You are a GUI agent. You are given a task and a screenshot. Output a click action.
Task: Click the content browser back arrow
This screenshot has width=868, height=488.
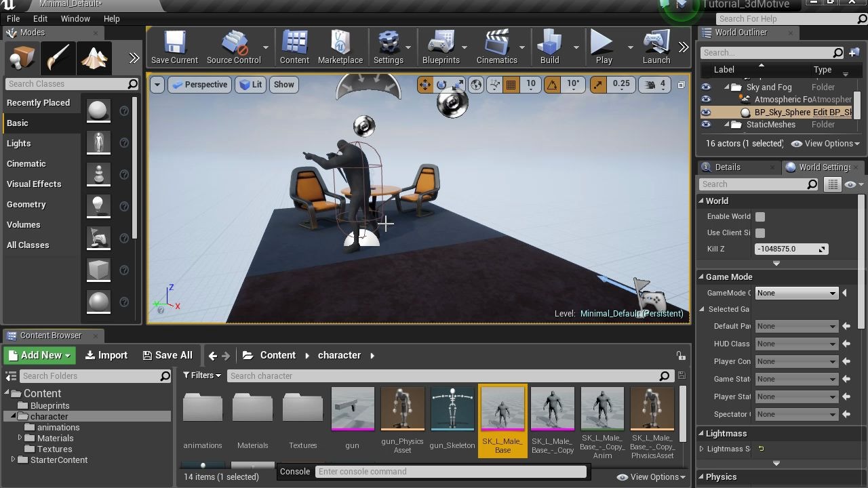tap(213, 355)
